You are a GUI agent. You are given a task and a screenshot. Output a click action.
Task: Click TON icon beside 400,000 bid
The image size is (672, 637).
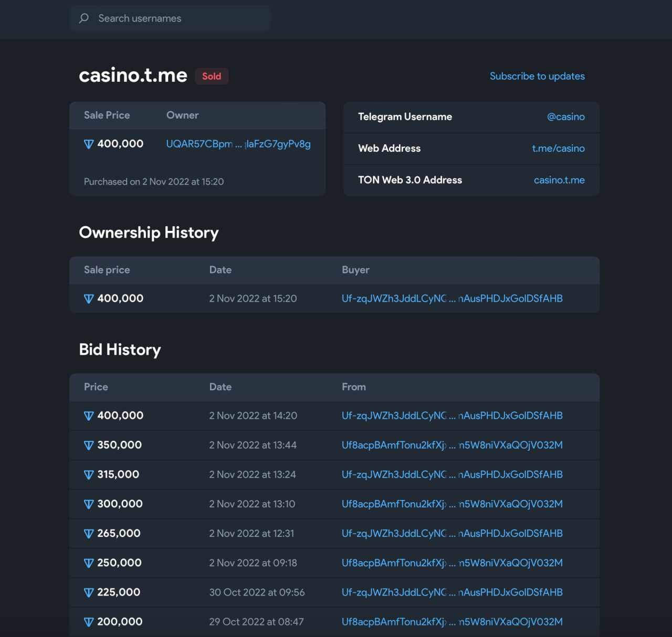[89, 416]
